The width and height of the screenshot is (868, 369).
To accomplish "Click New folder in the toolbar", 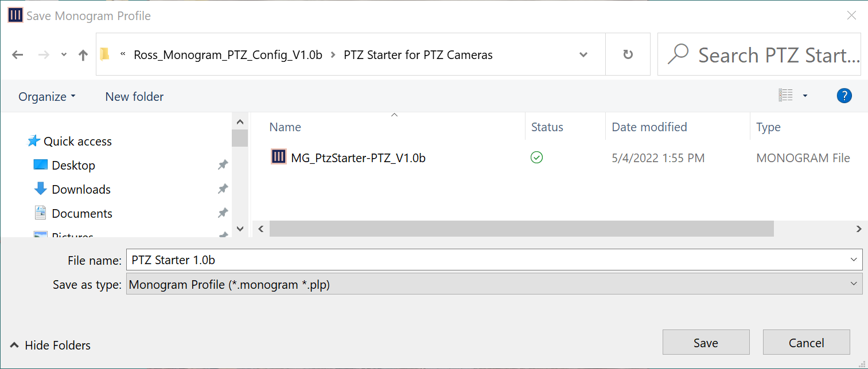I will click(x=134, y=97).
